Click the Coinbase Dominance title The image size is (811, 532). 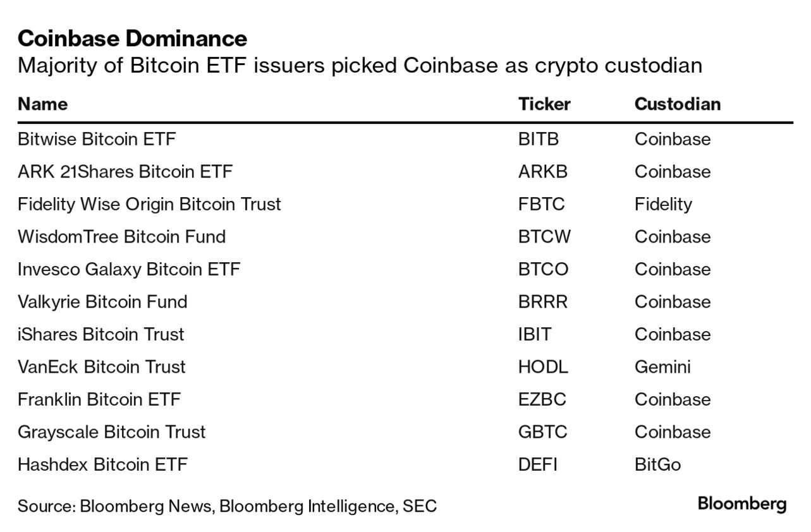[132, 39]
